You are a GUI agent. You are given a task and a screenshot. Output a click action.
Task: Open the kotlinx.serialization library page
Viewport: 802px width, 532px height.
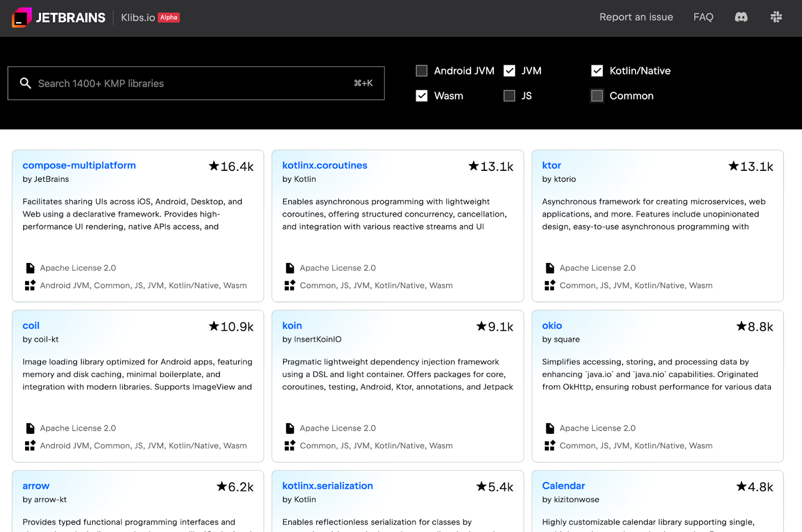(327, 486)
